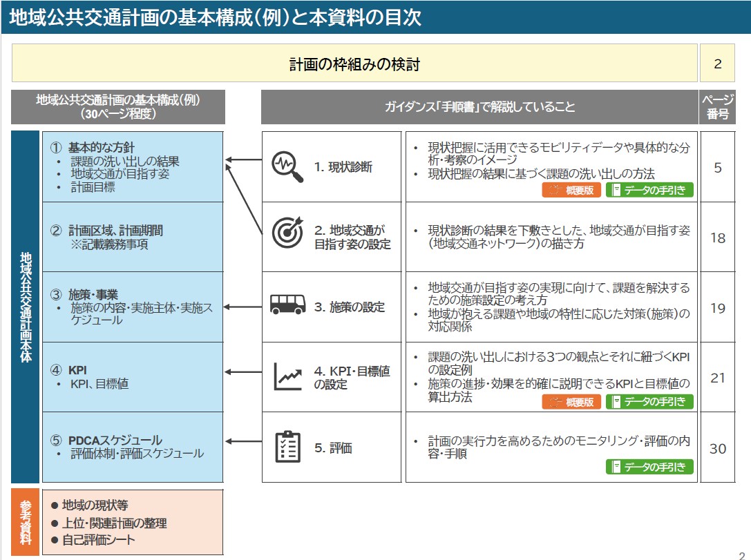751x560 pixels.
Task: Click the bus icon beside 施策の設定
Action: (287, 305)
